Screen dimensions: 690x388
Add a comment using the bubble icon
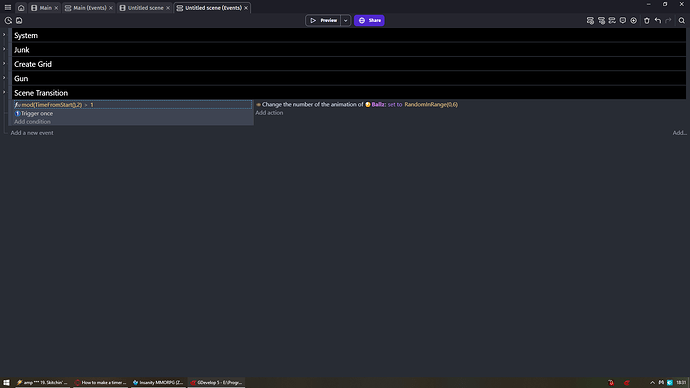tap(623, 21)
